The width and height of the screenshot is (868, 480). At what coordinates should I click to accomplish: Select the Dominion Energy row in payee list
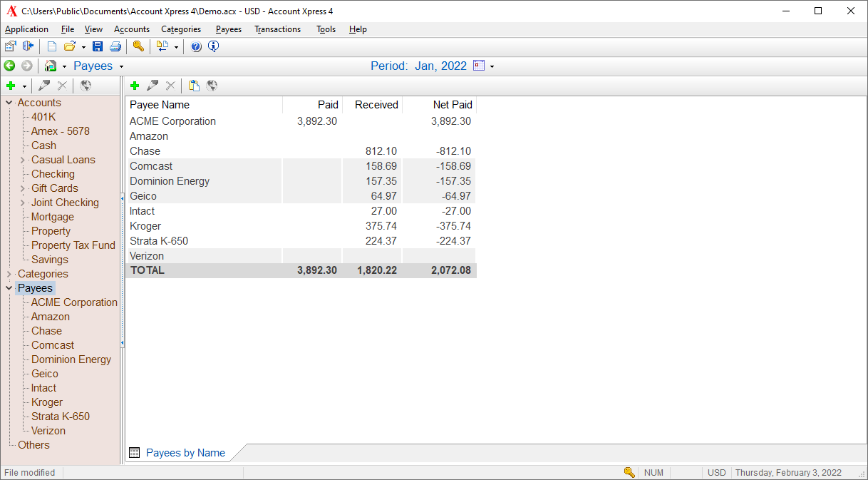170,181
